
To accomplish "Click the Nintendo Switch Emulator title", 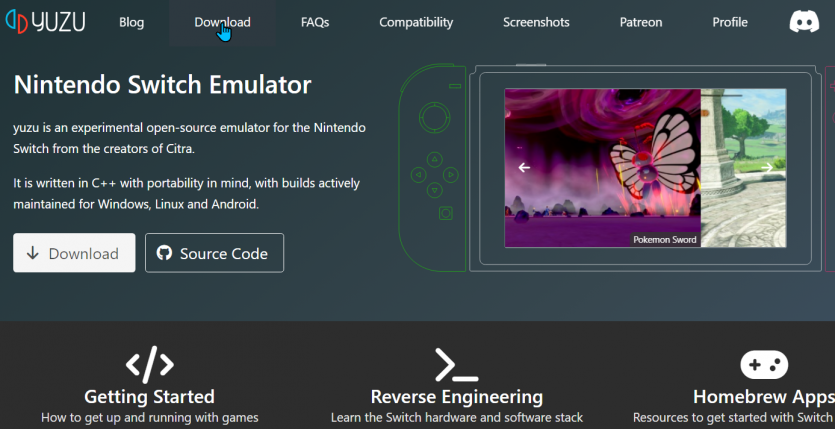I will tap(162, 85).
